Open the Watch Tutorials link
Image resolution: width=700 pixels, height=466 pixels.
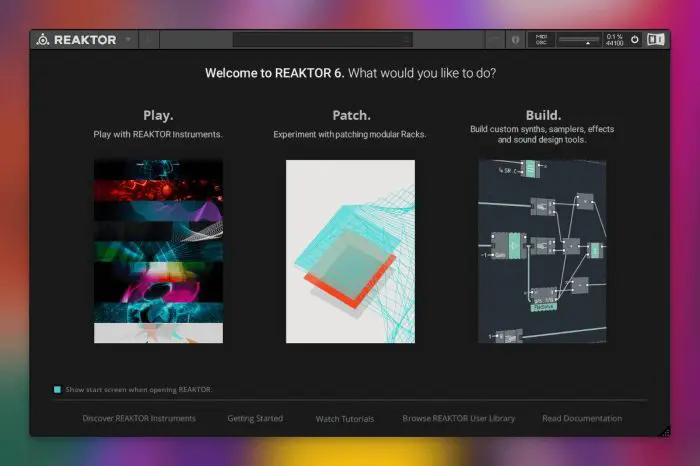345,419
